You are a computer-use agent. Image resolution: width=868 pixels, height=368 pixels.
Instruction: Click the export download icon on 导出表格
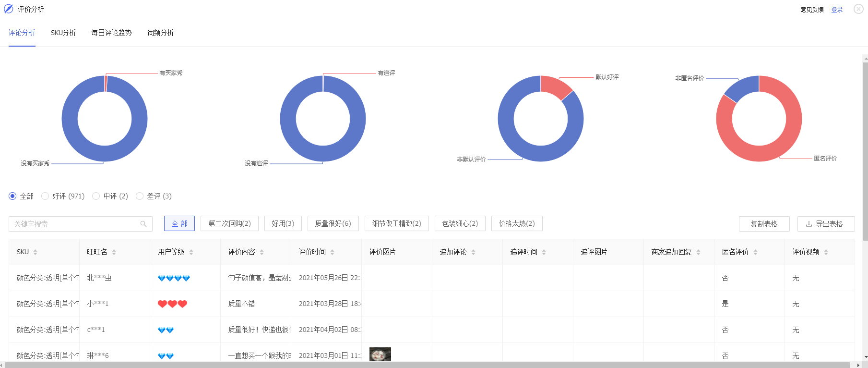click(809, 224)
